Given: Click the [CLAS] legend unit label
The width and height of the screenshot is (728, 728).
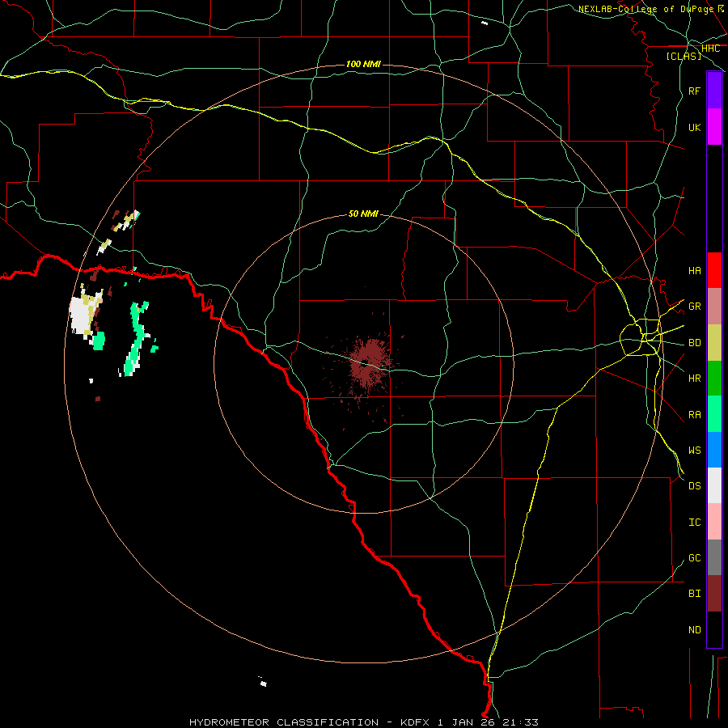Looking at the screenshot, I should [684, 56].
